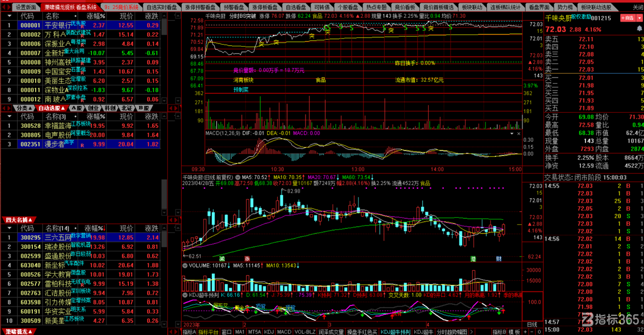Select the B股 market tab
Screen dimensions: 644x335
143,108
